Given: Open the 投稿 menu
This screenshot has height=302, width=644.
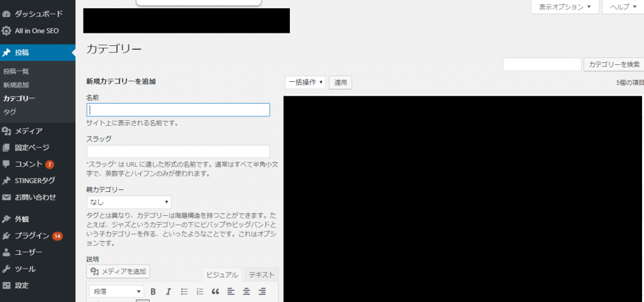Looking at the screenshot, I should tap(38, 53).
